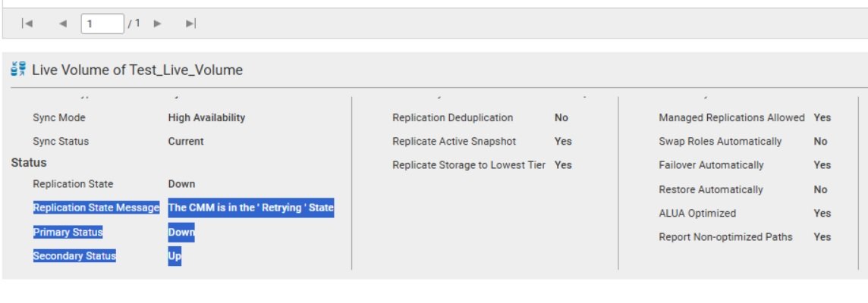The image size is (868, 303).
Task: Click the ALUA Optimized label
Action: [697, 213]
